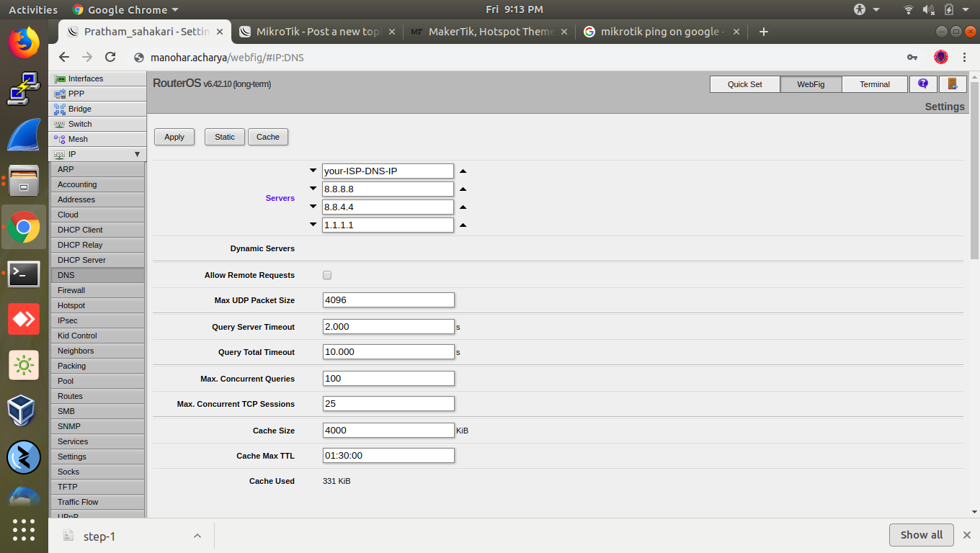This screenshot has width=980, height=553.
Task: Open Chrome's three-dot menu
Action: pyautogui.click(x=965, y=57)
